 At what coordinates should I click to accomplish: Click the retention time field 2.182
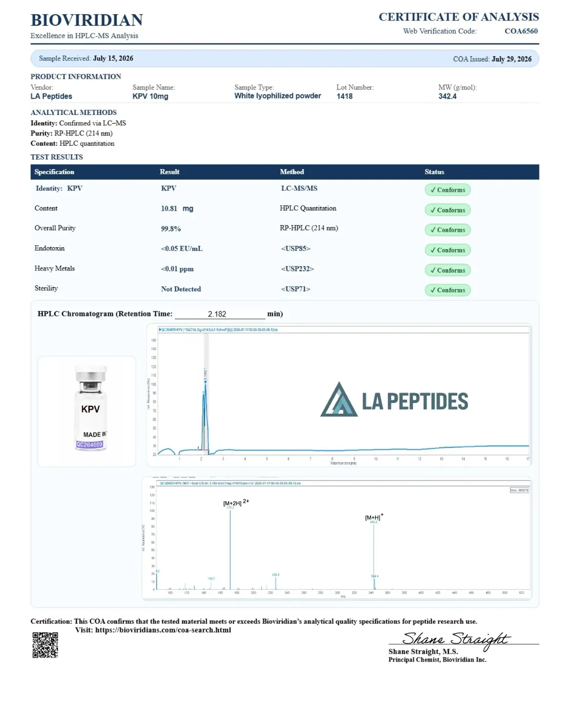(220, 314)
